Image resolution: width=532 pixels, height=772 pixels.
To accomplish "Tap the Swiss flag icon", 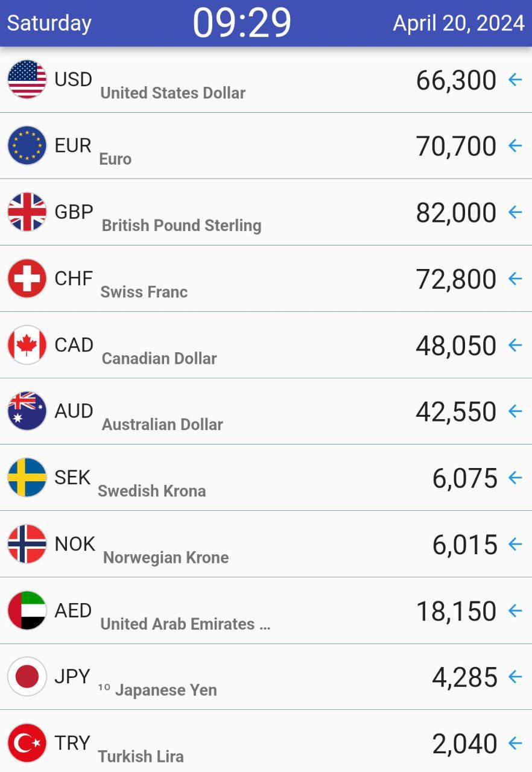I will tap(27, 279).
